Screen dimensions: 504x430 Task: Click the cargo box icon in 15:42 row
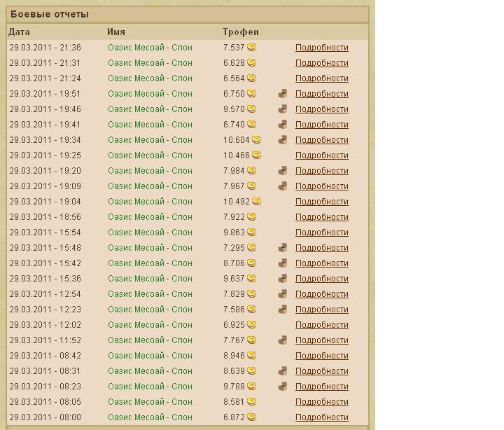[x=283, y=263]
